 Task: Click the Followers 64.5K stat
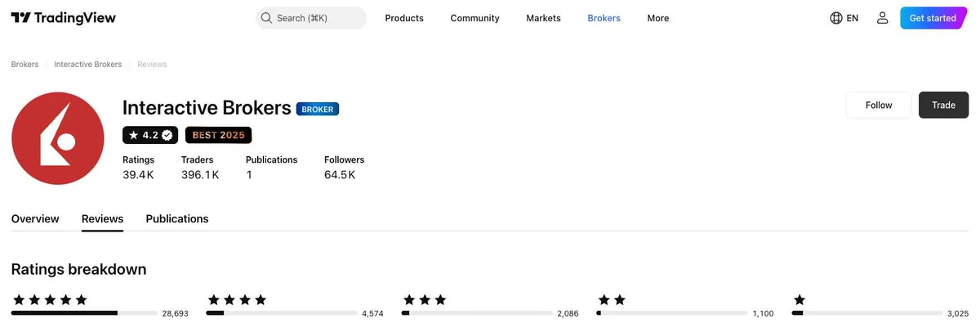pyautogui.click(x=344, y=168)
